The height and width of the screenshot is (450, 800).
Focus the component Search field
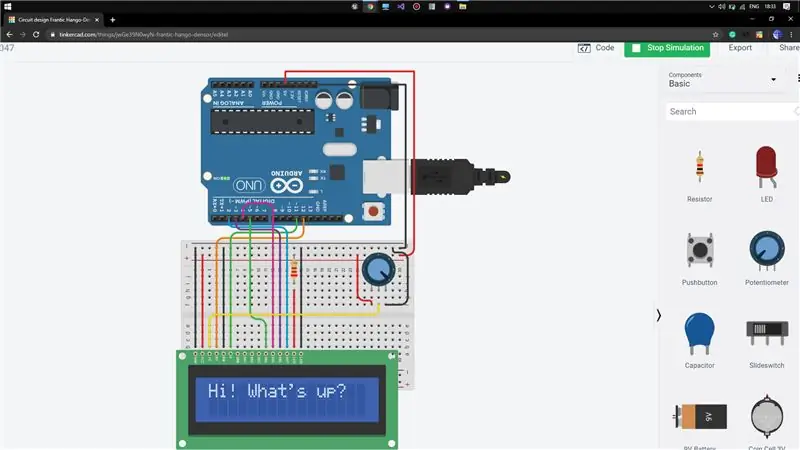733,111
